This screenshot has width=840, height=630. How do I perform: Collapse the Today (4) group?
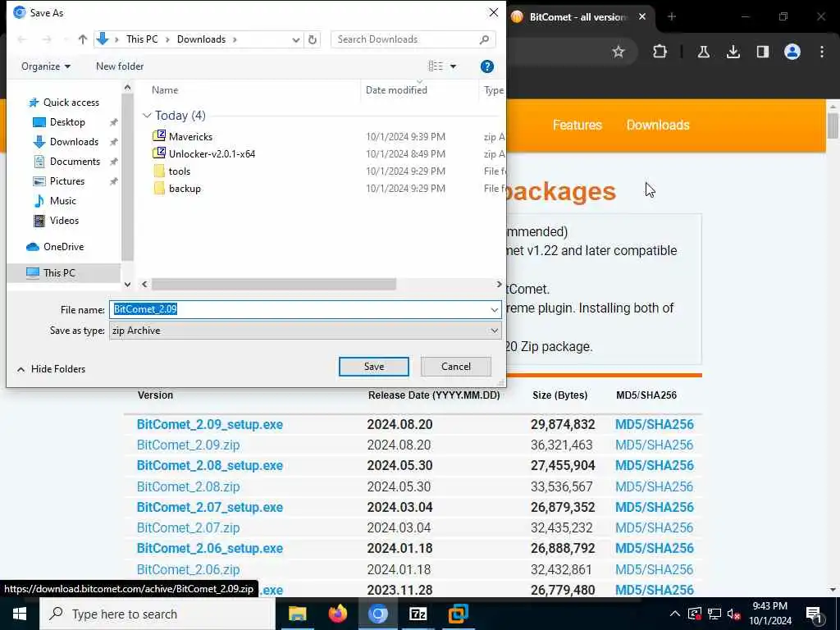click(x=148, y=116)
